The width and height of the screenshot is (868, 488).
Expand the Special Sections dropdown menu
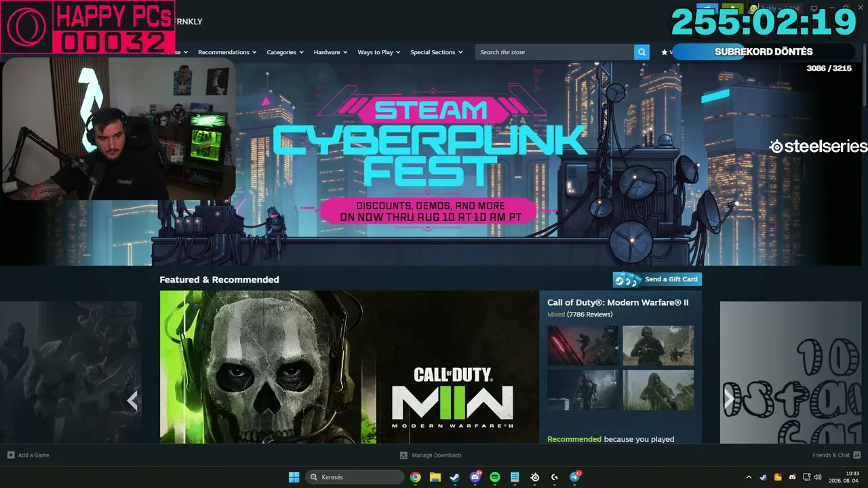click(437, 52)
